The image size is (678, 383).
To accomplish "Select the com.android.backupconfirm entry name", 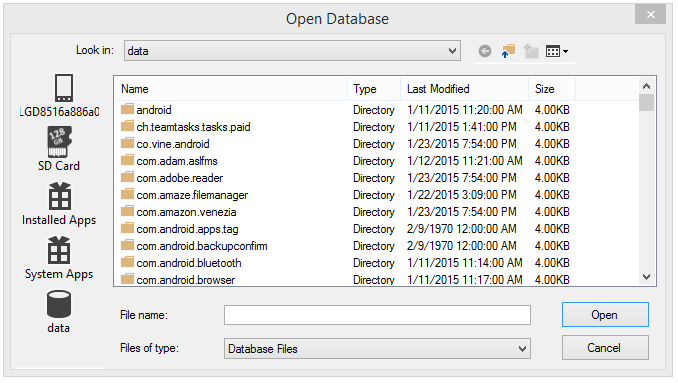I will tap(202, 246).
